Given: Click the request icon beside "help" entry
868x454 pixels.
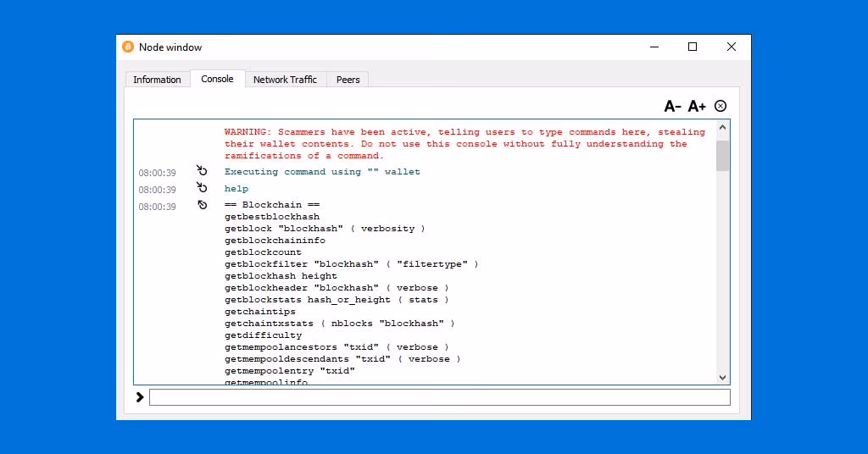Looking at the screenshot, I should (202, 188).
